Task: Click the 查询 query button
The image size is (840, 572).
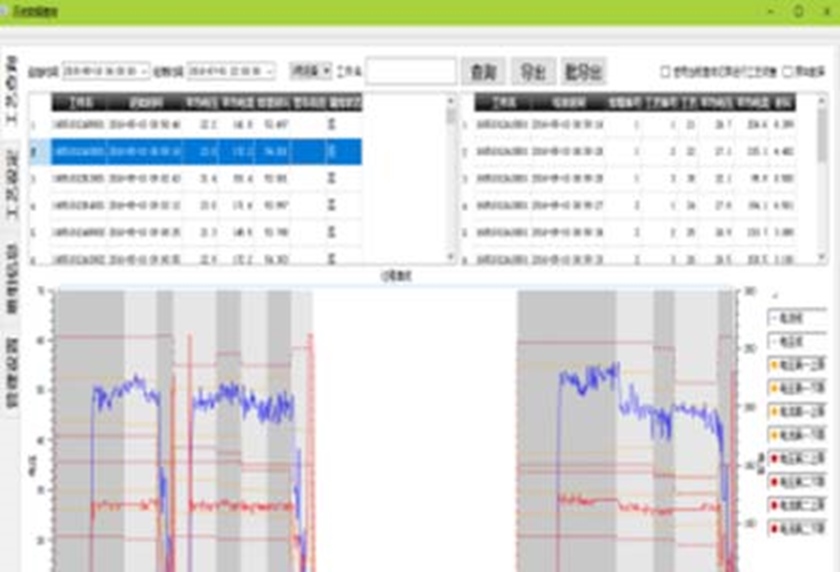Action: 483,71
